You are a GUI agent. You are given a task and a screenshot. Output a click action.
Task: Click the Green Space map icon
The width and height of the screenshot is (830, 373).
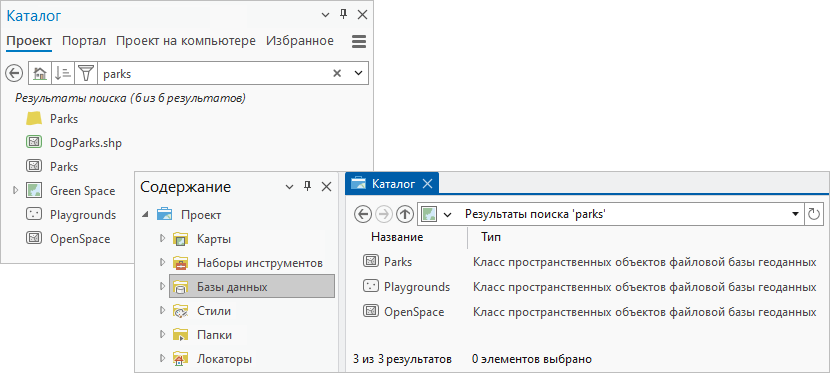click(34, 190)
